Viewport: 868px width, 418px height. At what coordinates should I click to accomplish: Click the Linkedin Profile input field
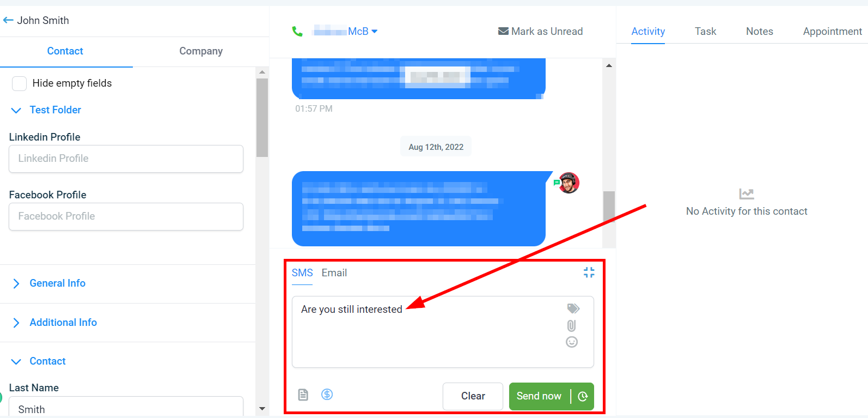coord(126,159)
